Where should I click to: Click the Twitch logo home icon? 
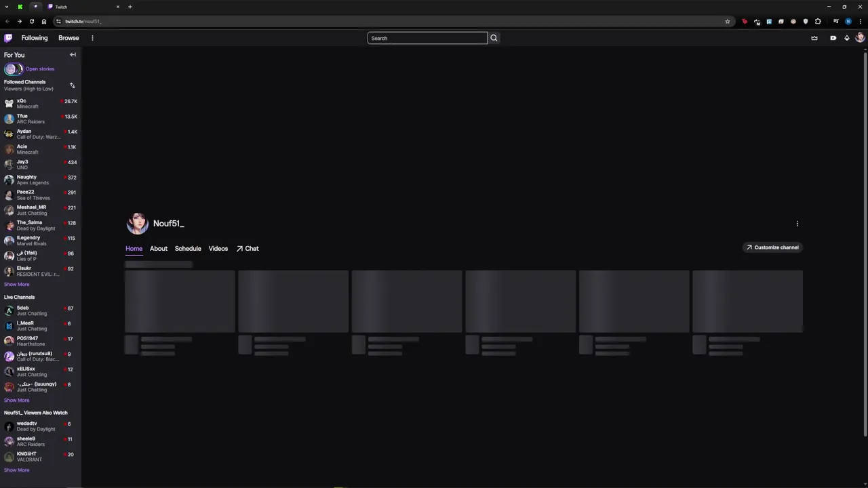pos(8,38)
